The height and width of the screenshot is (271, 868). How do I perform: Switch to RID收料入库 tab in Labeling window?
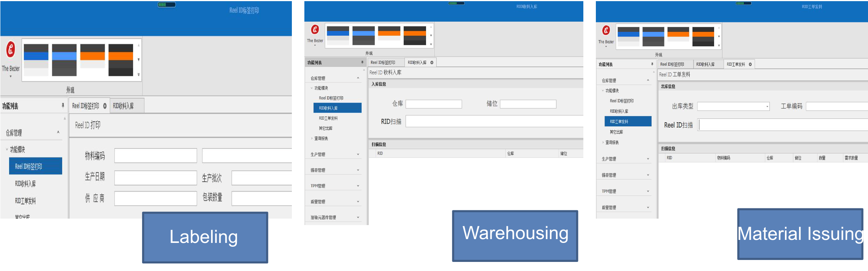124,106
